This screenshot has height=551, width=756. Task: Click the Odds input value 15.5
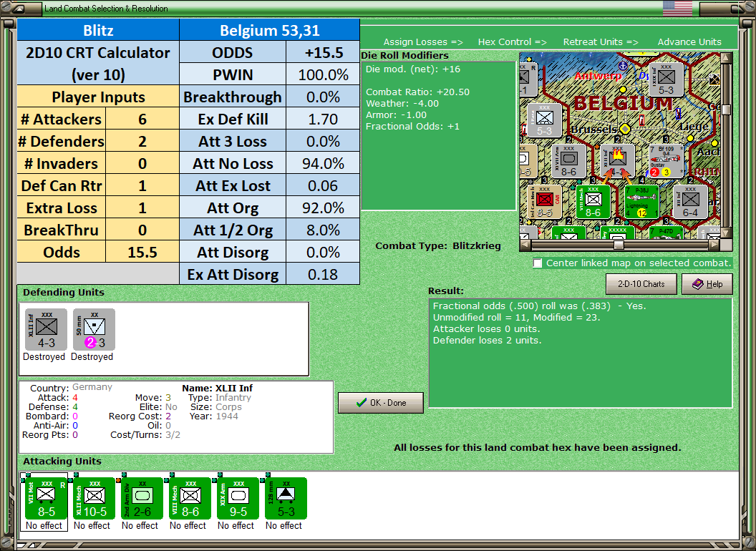tap(142, 252)
